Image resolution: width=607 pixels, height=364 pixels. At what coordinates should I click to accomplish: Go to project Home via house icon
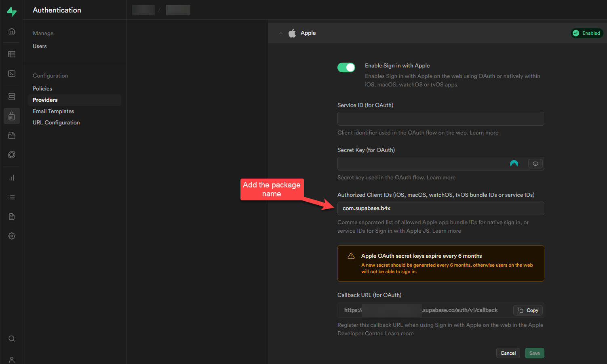click(x=12, y=31)
